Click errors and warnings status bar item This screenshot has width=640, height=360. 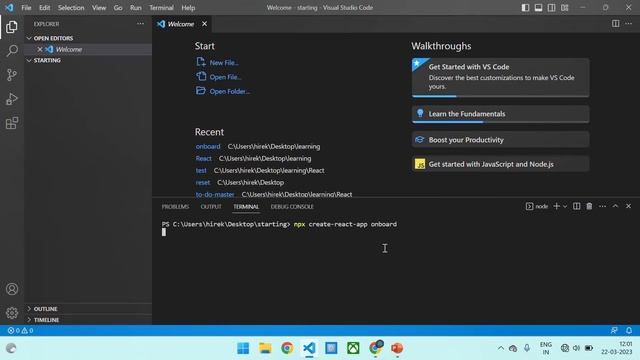coord(20,331)
